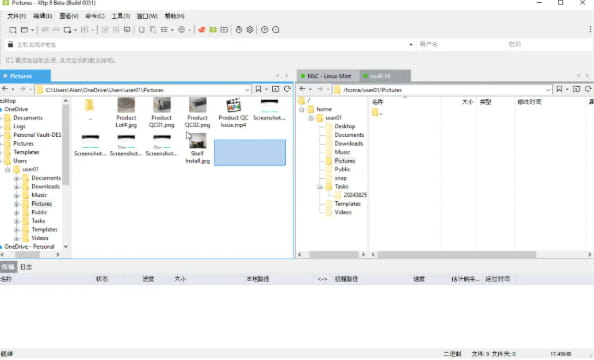Select Product QC01.png thumbnail

click(161, 113)
